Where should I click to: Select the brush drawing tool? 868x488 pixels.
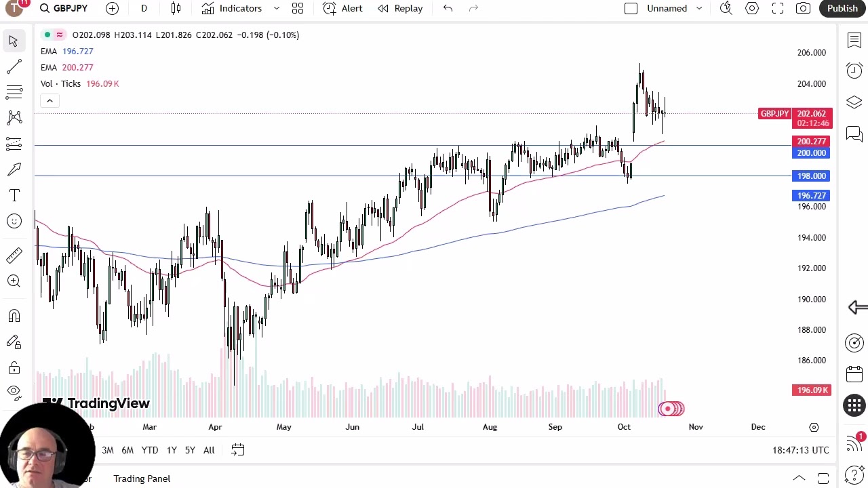(14, 169)
